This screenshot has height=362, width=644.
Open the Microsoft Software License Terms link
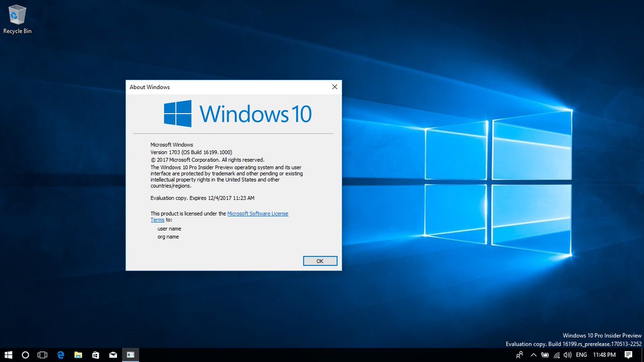click(258, 213)
